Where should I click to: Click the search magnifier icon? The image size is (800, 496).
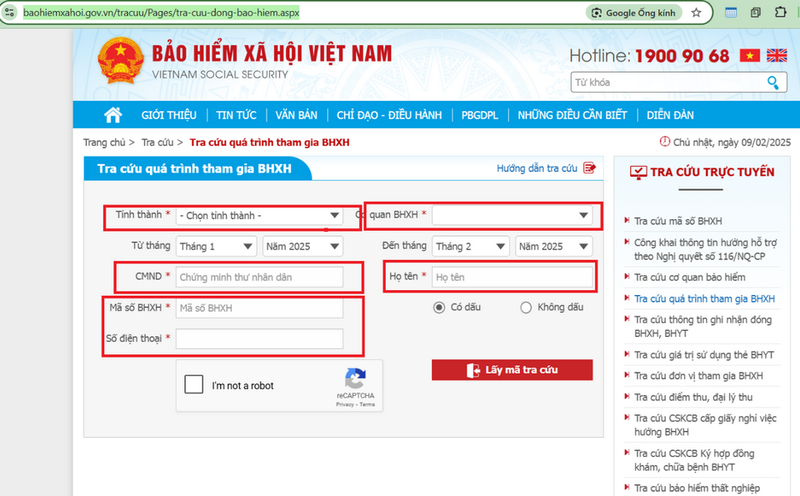(773, 82)
